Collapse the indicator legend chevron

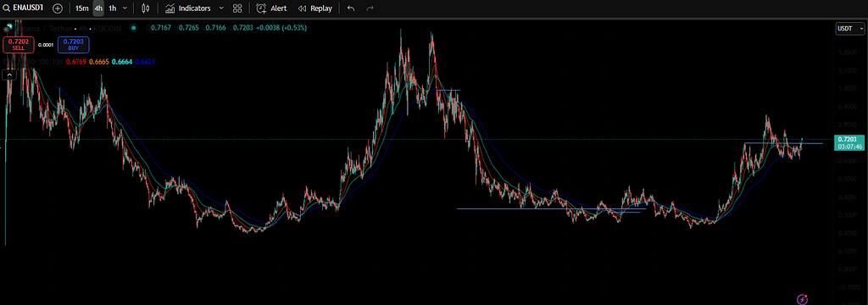pos(9,75)
